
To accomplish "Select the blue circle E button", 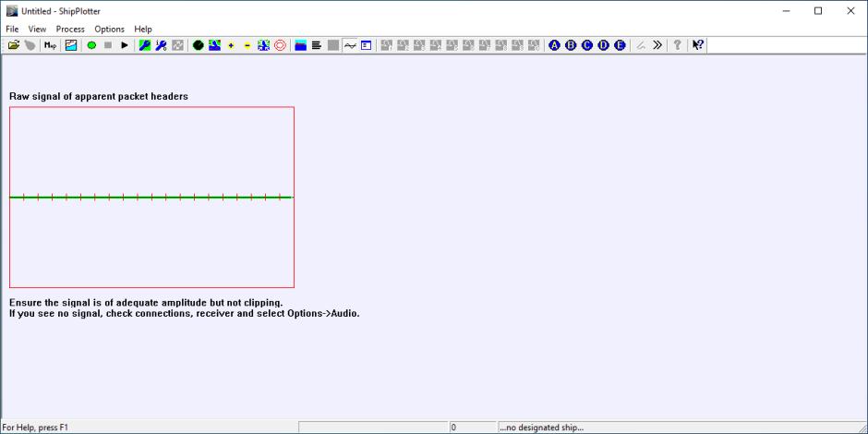I will coord(619,45).
